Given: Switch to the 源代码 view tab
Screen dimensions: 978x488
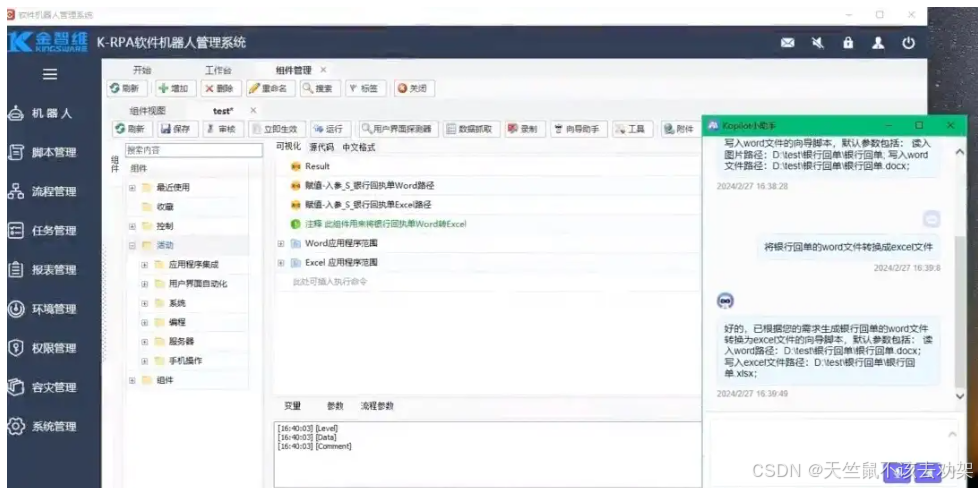Looking at the screenshot, I should click(322, 147).
